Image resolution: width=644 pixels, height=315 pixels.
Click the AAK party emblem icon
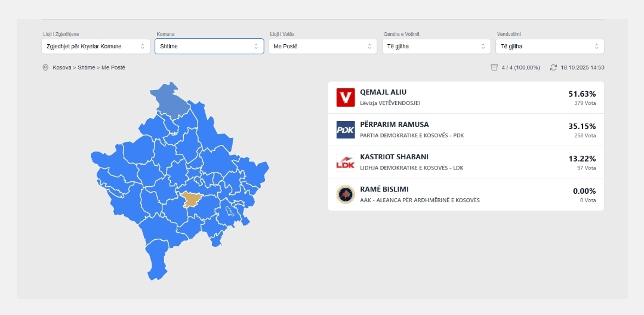coord(346,194)
